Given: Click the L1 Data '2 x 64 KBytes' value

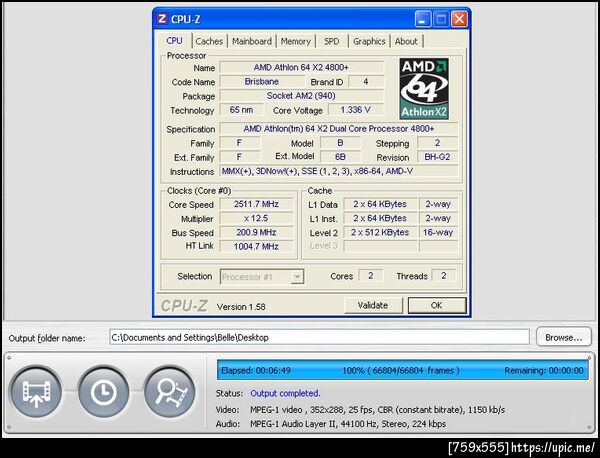Looking at the screenshot, I should tap(380, 204).
